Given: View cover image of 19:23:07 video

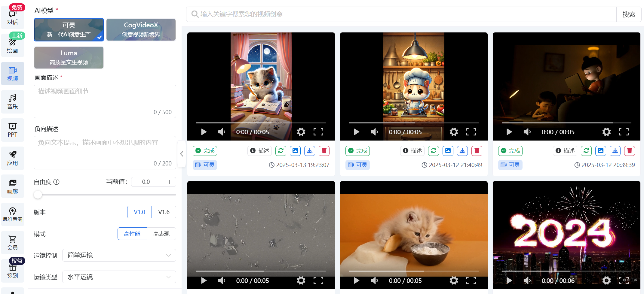Looking at the screenshot, I should point(295,151).
